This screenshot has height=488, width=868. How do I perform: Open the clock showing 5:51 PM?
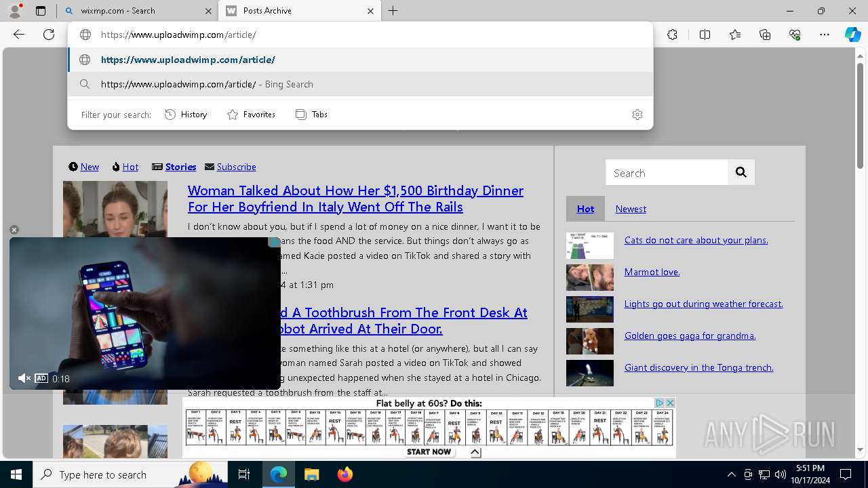(x=810, y=474)
